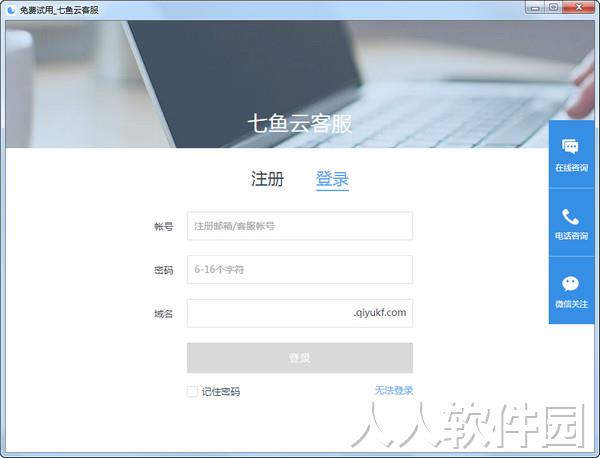
Task: Switch to the 注册 register tab
Action: [267, 179]
